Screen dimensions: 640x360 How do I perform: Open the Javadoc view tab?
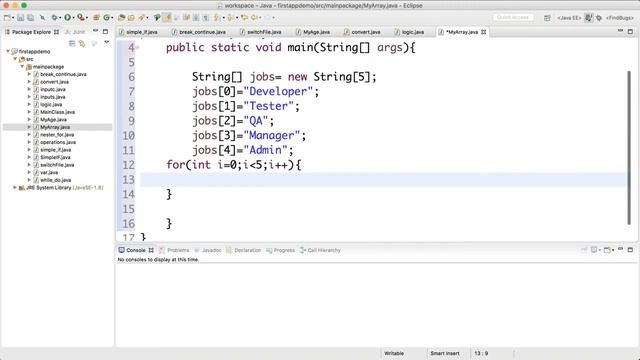208,250
